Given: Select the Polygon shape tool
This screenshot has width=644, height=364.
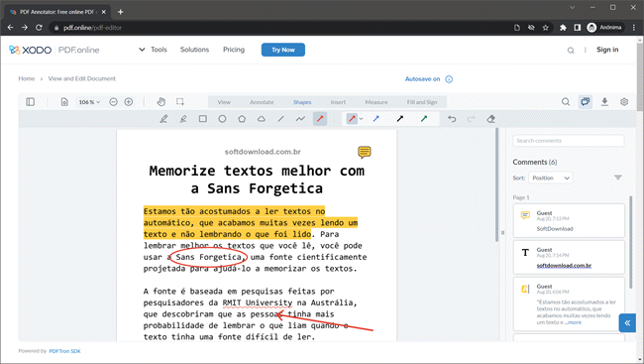Looking at the screenshot, I should click(242, 119).
